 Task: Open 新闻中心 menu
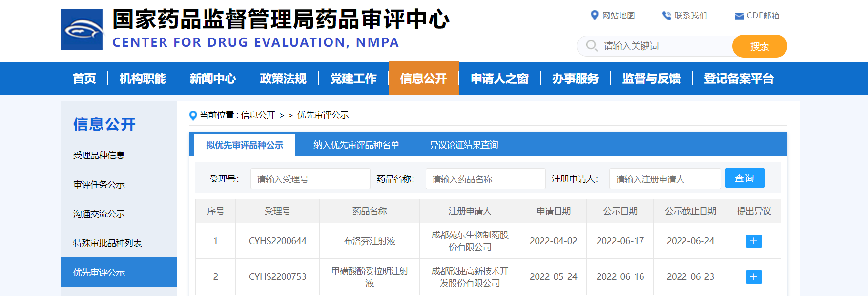213,79
